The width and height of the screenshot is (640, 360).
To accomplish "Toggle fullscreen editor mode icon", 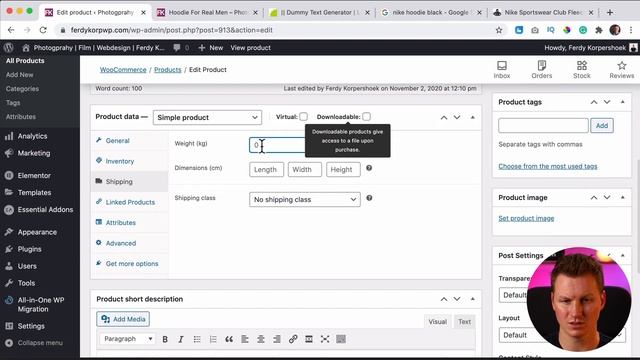I will pyautogui.click(x=325, y=339).
